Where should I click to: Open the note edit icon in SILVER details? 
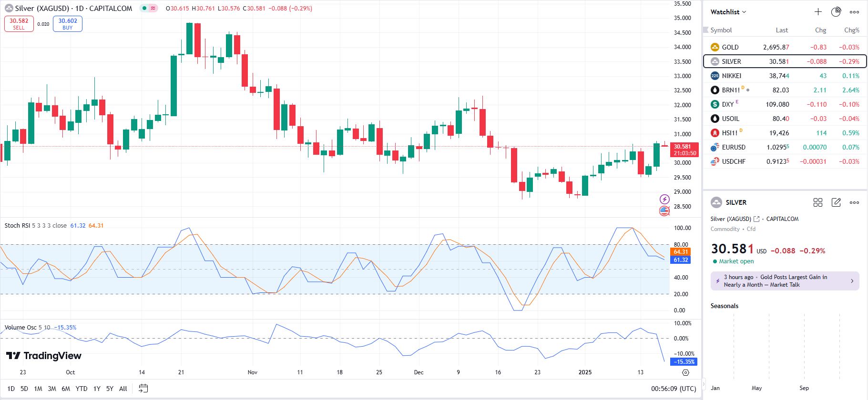pyautogui.click(x=836, y=202)
